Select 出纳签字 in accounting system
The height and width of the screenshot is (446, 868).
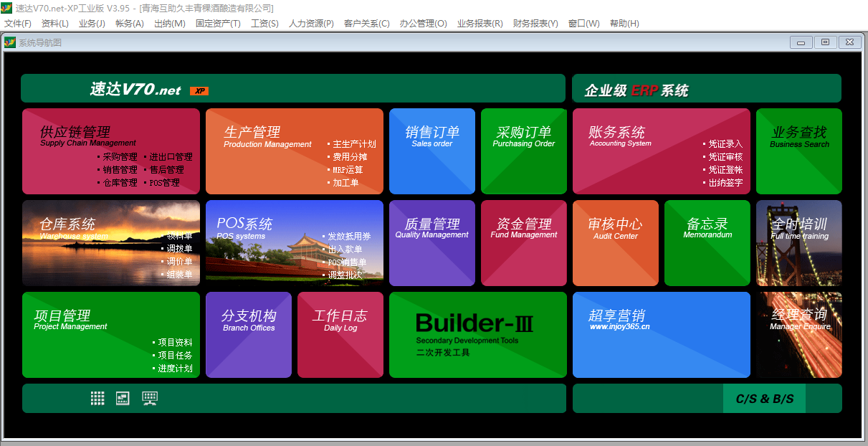coord(725,183)
